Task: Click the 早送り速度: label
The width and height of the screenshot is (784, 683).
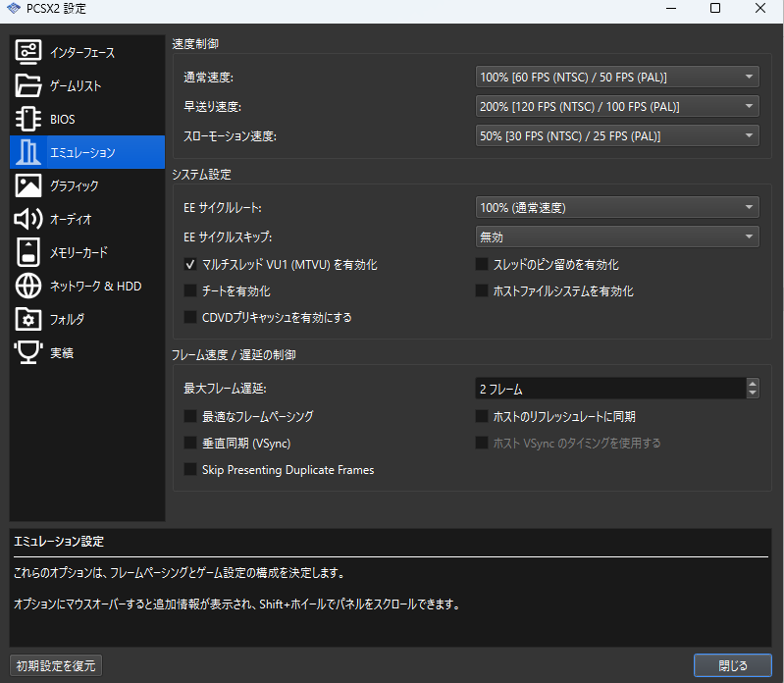Action: click(x=213, y=107)
